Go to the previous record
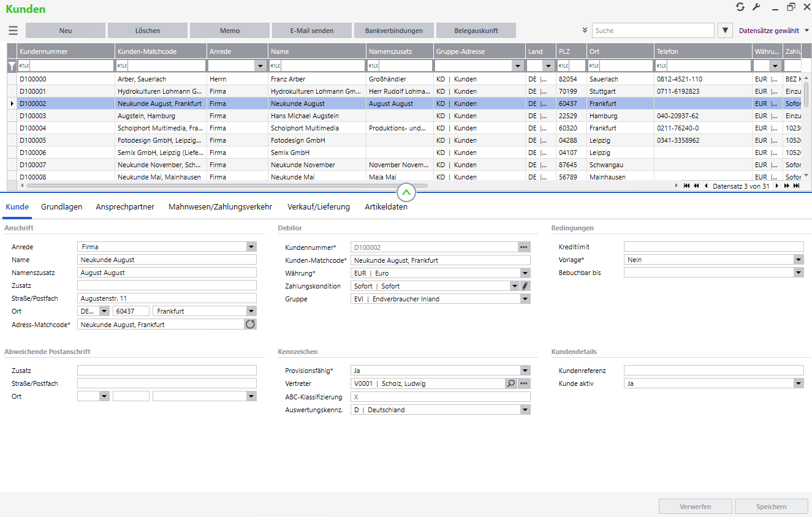 pyautogui.click(x=706, y=186)
